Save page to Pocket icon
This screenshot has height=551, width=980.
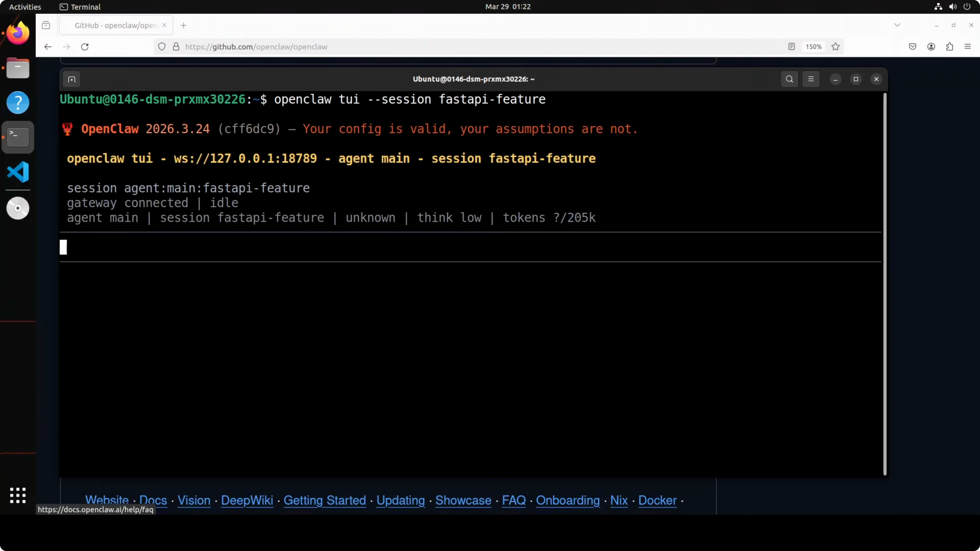(x=912, y=47)
